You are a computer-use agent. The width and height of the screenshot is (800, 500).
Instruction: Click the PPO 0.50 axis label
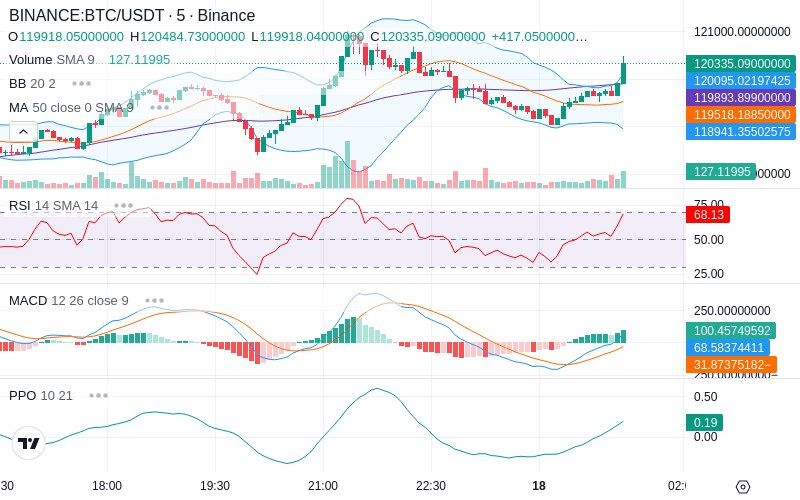point(706,396)
